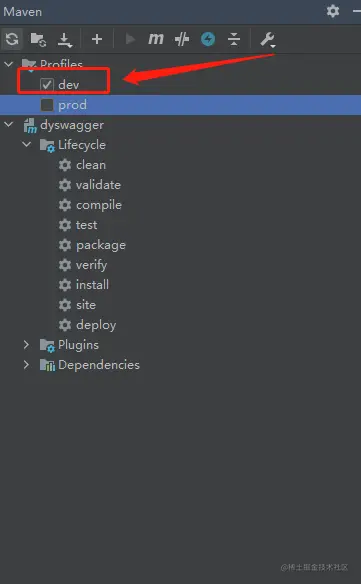Click Generate Sources and Update Folders icon
361x584 pixels.
(38, 39)
